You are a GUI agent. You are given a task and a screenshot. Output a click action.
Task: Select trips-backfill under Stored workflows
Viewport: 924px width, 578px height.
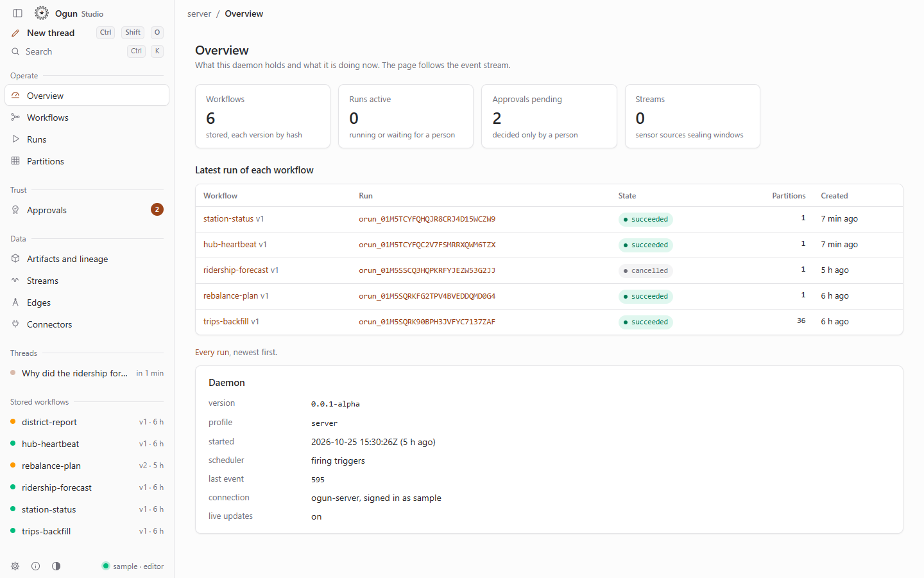(x=87, y=531)
